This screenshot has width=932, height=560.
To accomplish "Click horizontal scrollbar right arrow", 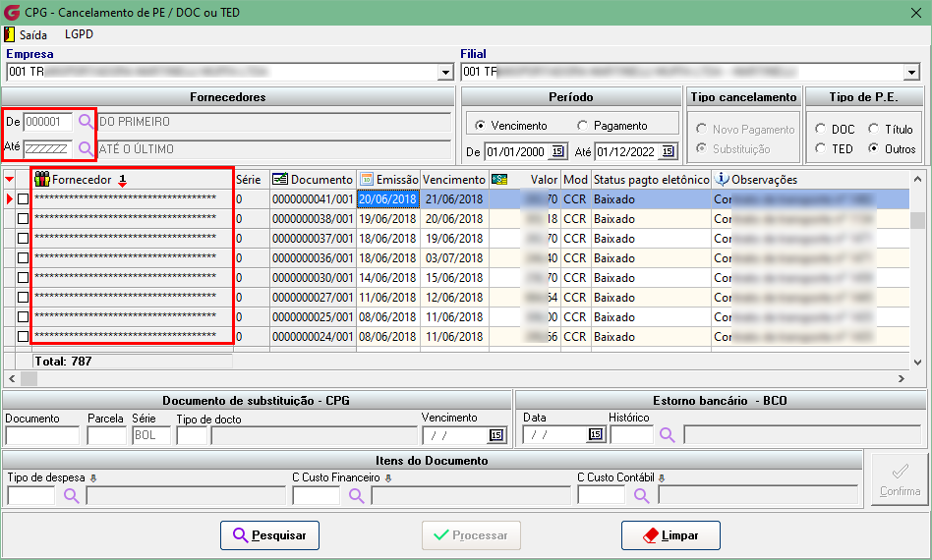I will (902, 378).
